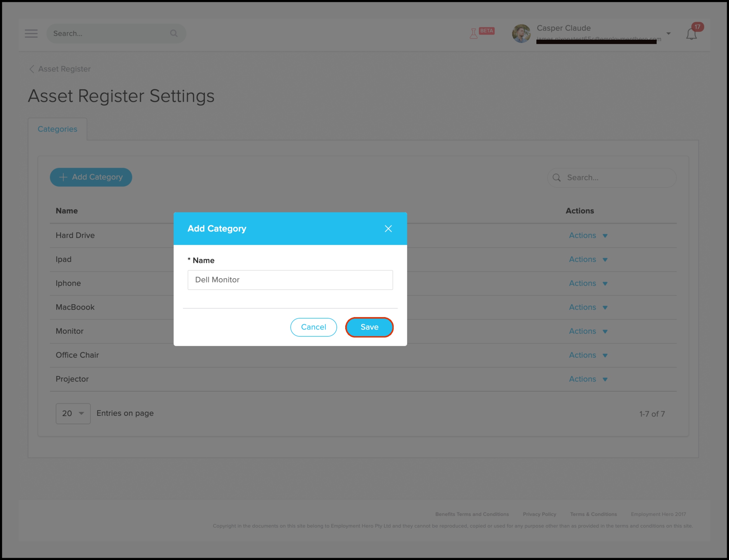Click the categories table search field
Screen dimensions: 729x560
pos(612,178)
